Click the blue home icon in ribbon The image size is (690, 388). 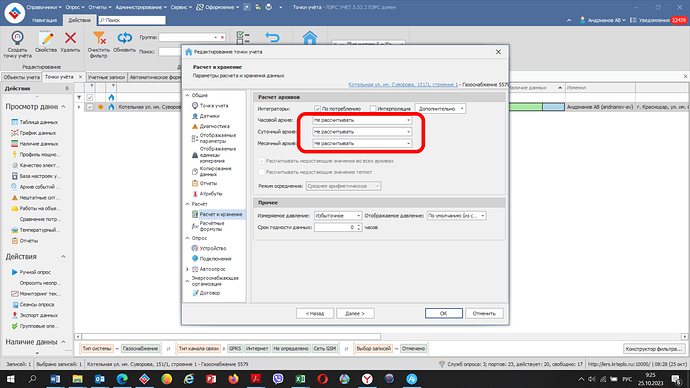[310, 38]
